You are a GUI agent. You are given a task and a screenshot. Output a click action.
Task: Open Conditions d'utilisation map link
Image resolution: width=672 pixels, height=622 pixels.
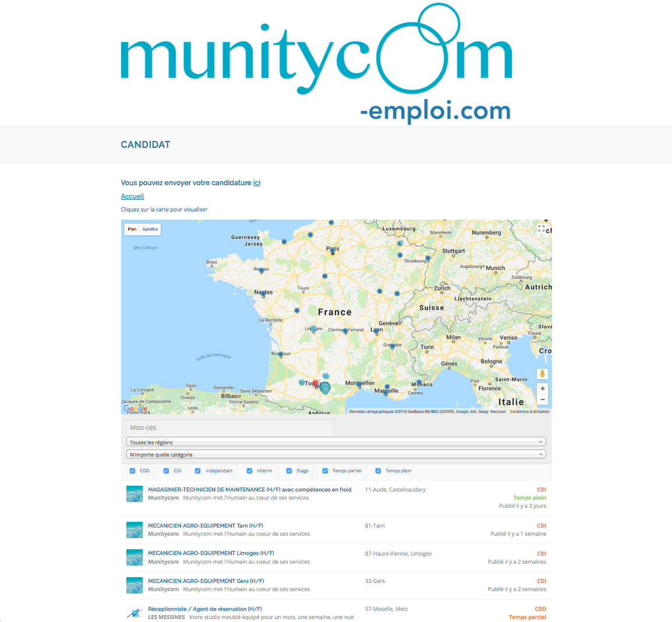click(x=529, y=412)
